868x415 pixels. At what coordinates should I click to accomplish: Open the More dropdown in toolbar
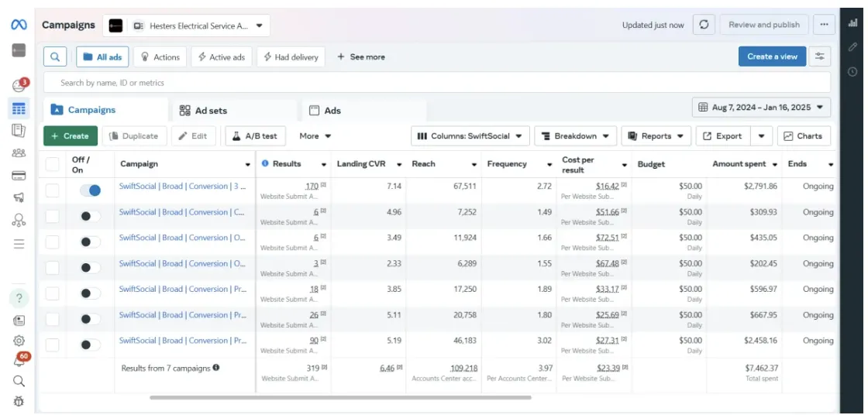315,136
